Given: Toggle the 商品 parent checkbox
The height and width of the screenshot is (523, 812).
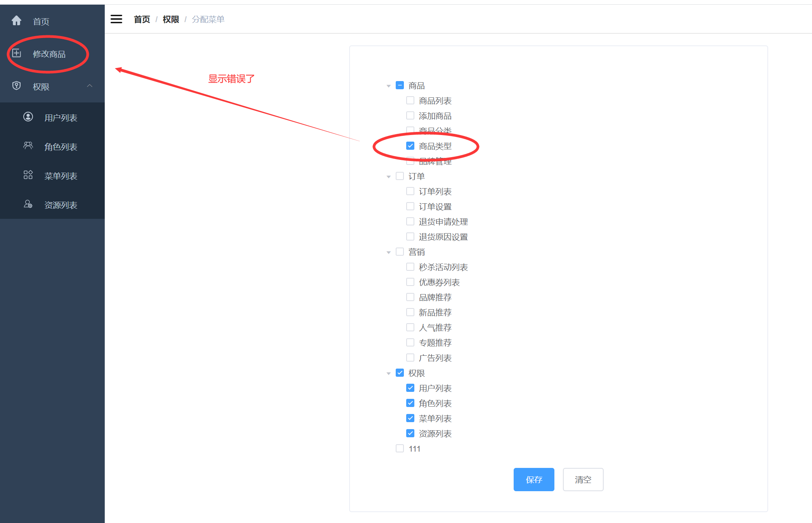Looking at the screenshot, I should (400, 85).
